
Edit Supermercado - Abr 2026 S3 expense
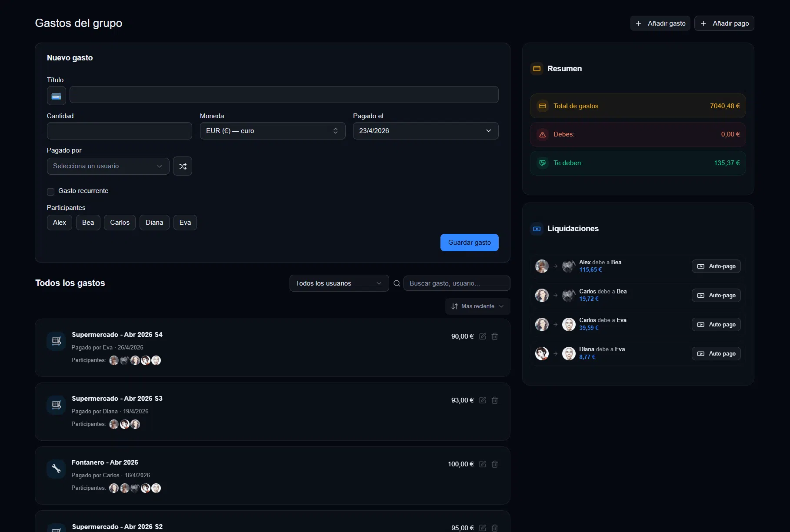[x=483, y=400]
